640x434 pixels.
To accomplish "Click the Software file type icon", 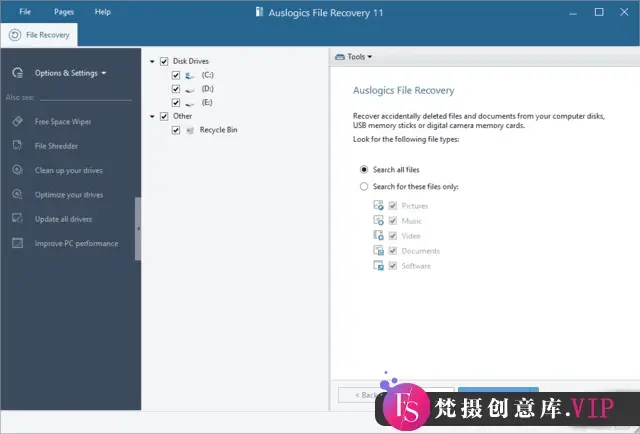I will point(378,265).
